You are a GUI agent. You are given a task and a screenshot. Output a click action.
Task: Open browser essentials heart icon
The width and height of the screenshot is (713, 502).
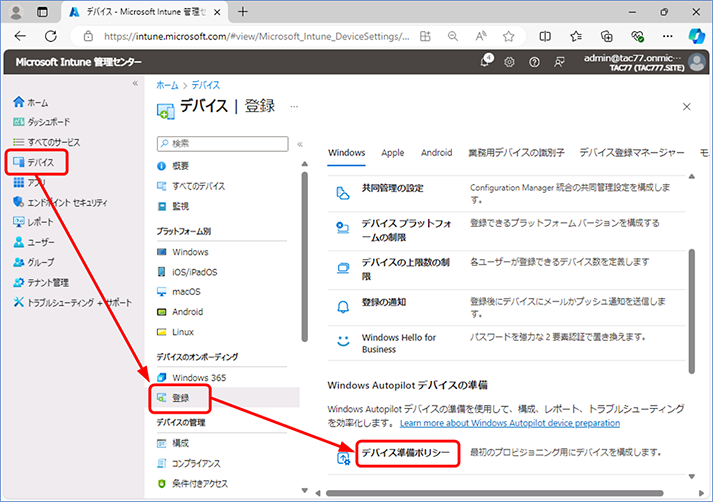(638, 36)
